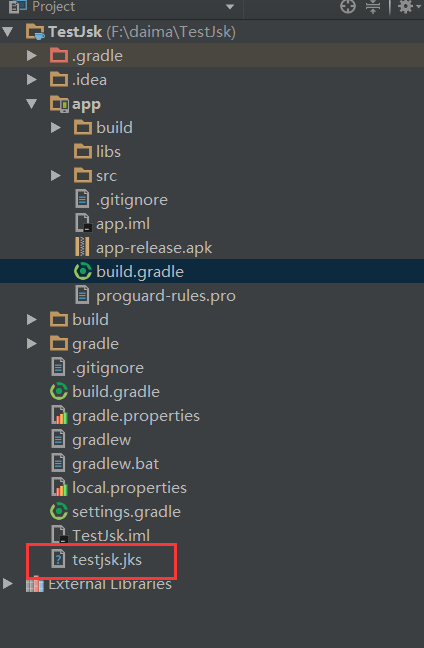Click the .idea folder icon
The height and width of the screenshot is (648, 424).
(59, 79)
